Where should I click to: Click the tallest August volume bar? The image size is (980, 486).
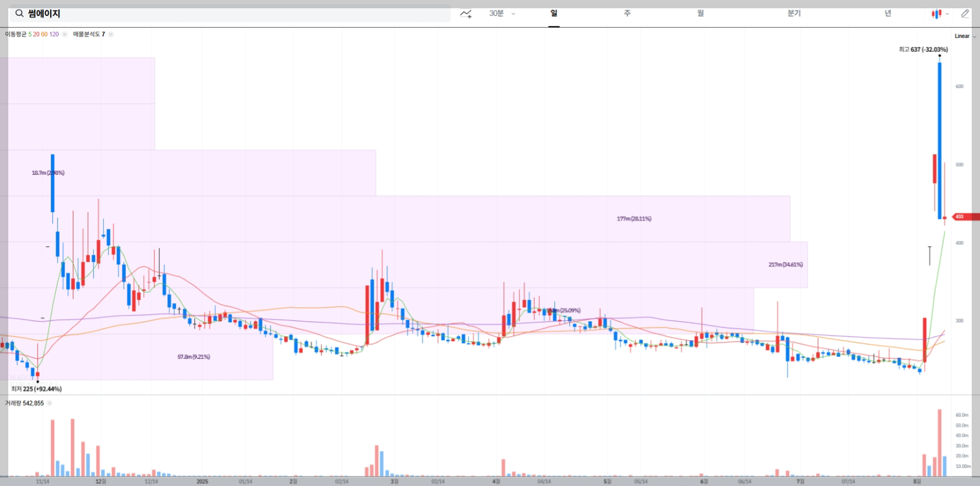pos(940,443)
